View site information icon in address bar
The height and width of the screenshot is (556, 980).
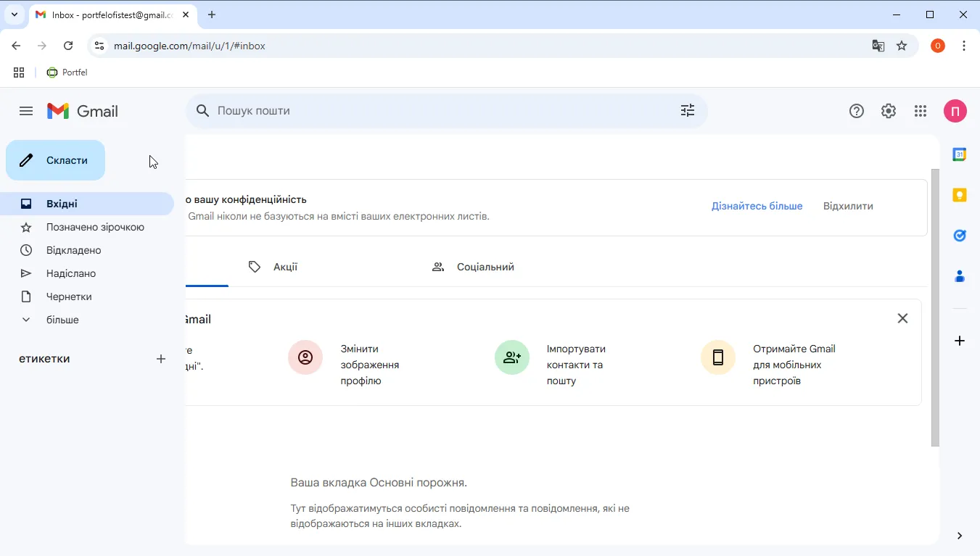tap(99, 46)
